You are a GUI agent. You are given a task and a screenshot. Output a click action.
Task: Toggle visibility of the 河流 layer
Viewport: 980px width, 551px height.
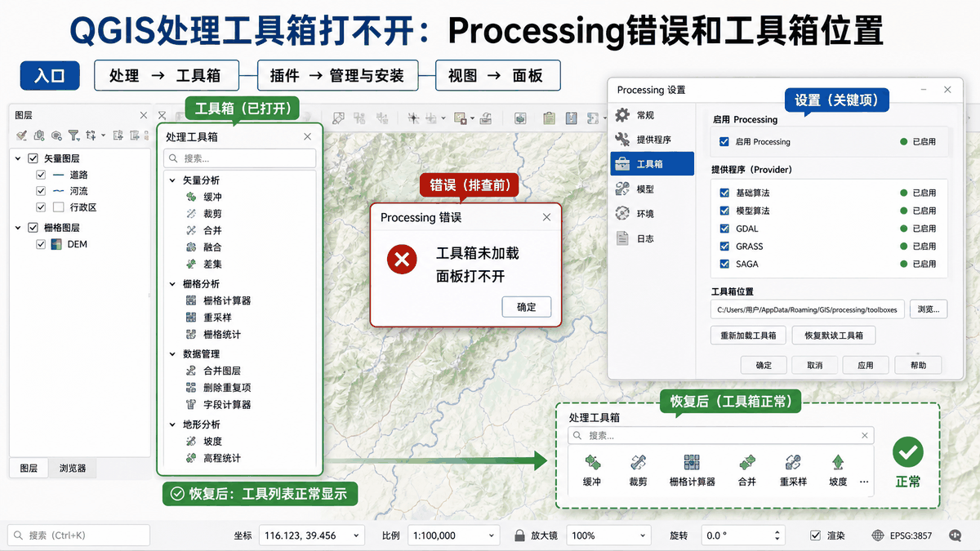tap(42, 191)
